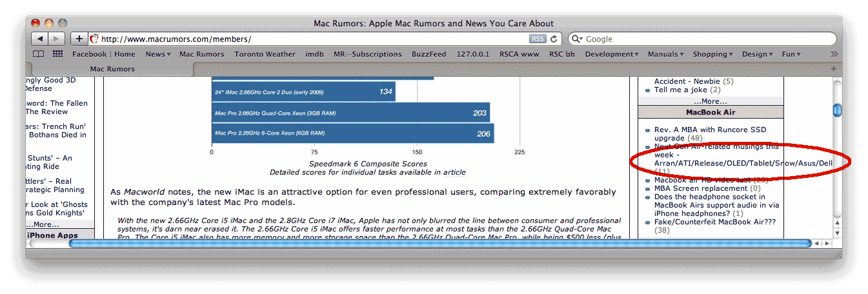868x294 pixels.
Task: Open the Development bookmarks dropdown
Action: click(612, 54)
